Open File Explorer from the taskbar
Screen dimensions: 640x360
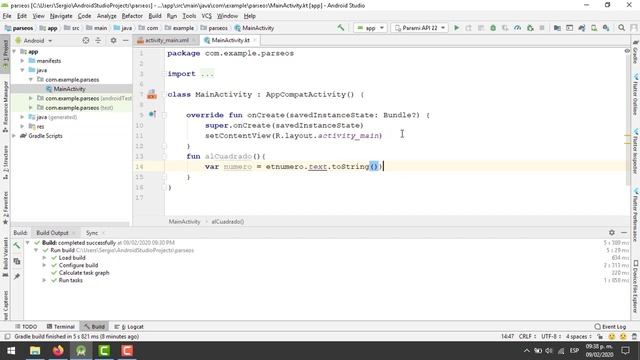click(35, 351)
